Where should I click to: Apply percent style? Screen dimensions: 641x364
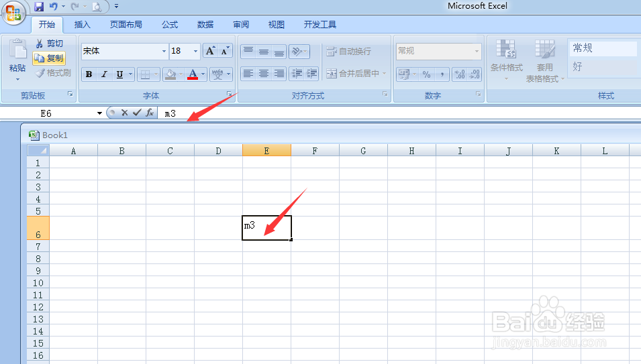426,74
